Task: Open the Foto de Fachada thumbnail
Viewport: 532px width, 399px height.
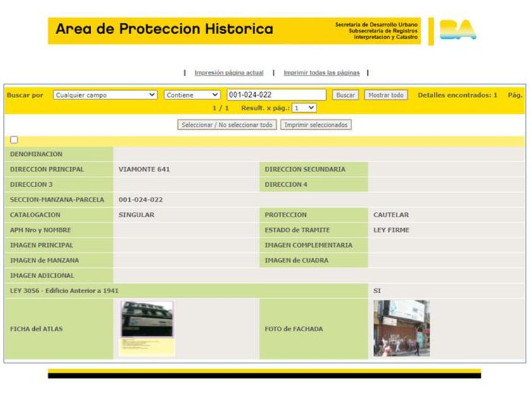Action: 401,328
